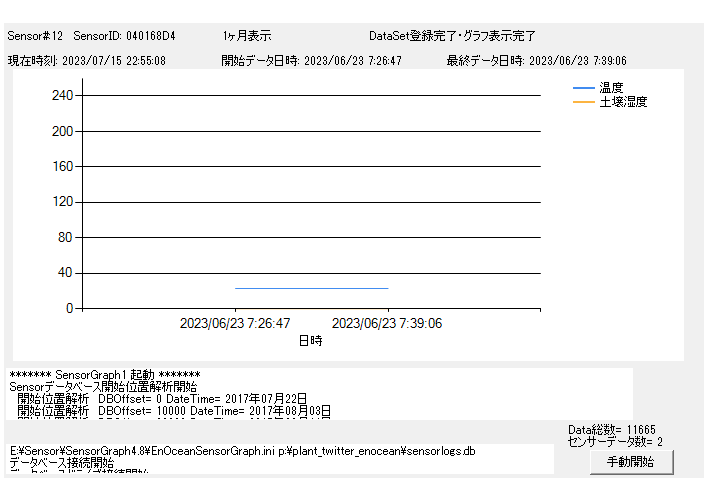
Task: Click the 現在時刻 timestamp
Action: tap(87, 61)
